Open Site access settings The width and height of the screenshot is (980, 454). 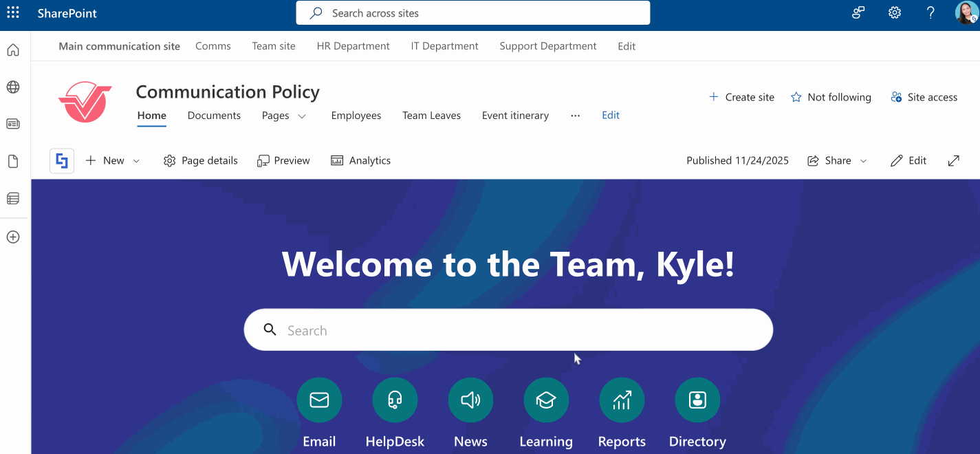tap(924, 97)
